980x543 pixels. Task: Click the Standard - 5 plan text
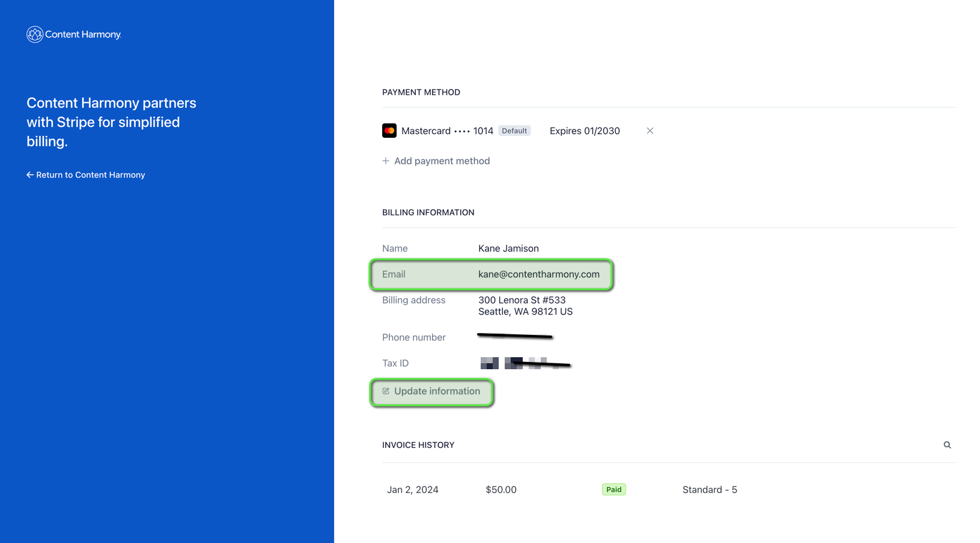click(710, 489)
